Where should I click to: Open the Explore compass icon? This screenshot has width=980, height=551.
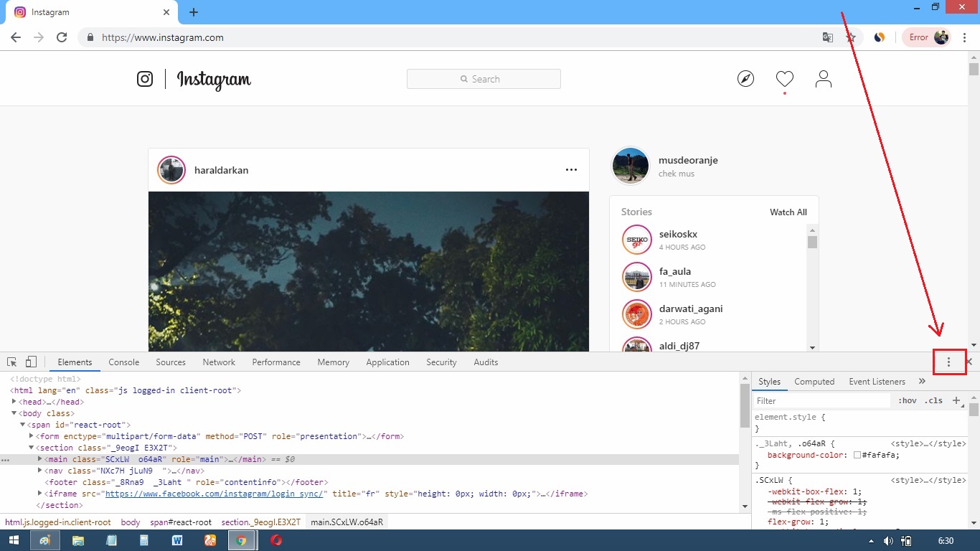click(x=746, y=79)
